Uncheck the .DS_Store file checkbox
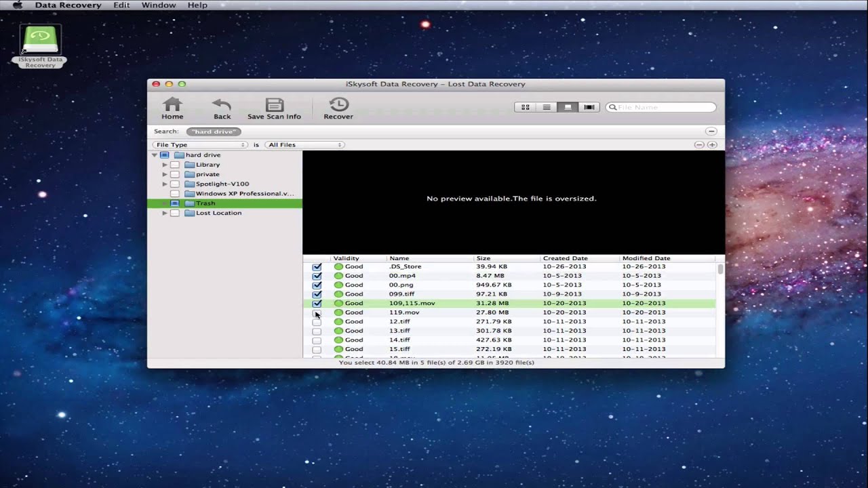Screen dimensions: 868x488 point(317,267)
